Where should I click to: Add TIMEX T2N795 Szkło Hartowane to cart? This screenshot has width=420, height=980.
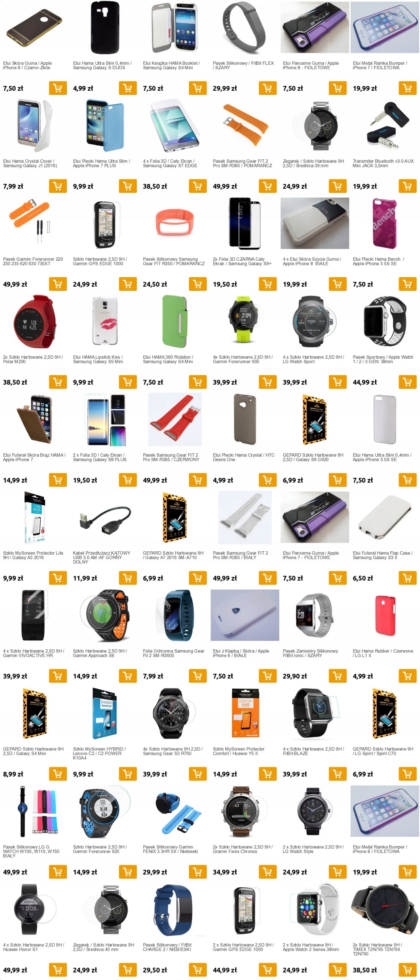(408, 970)
